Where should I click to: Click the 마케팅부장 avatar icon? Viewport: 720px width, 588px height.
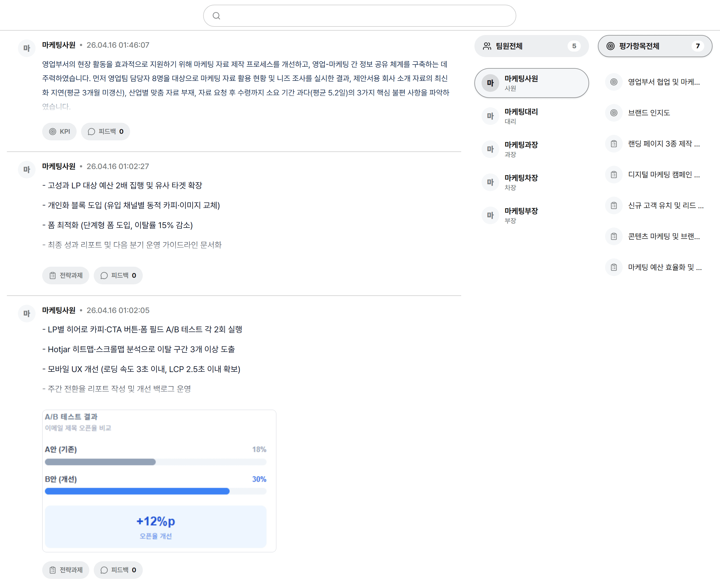click(490, 215)
